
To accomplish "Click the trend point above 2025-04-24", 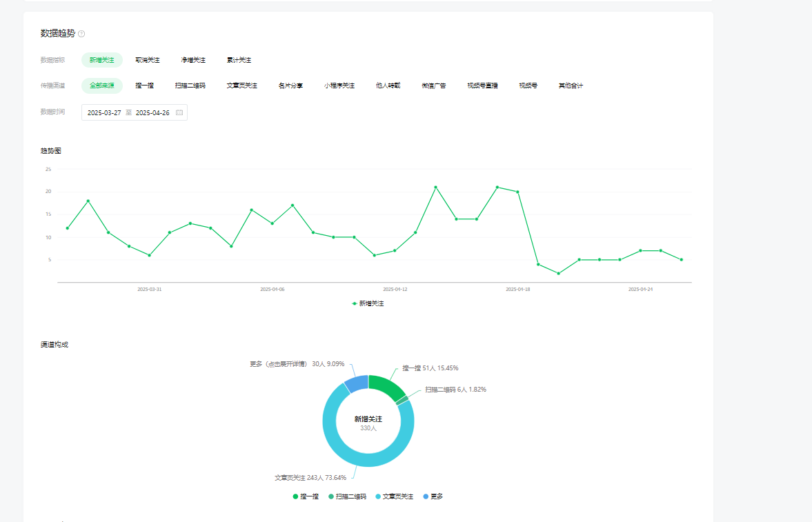I will point(641,250).
